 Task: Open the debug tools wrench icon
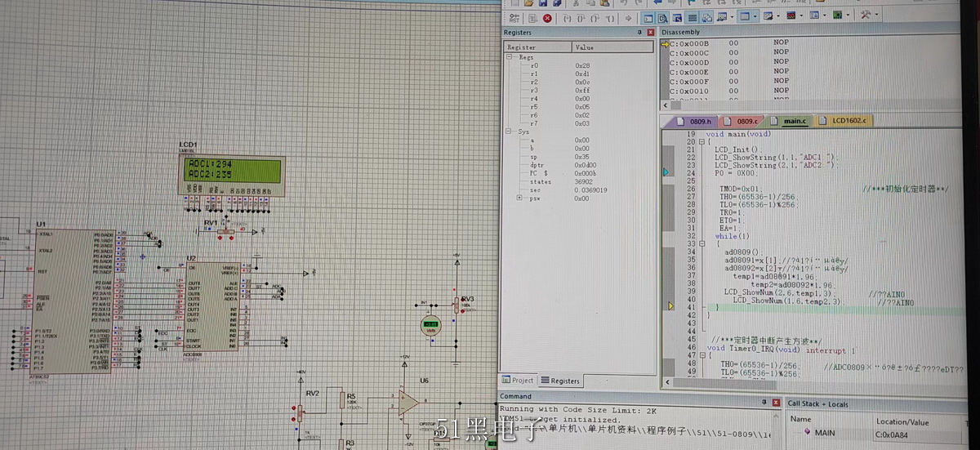pyautogui.click(x=866, y=17)
